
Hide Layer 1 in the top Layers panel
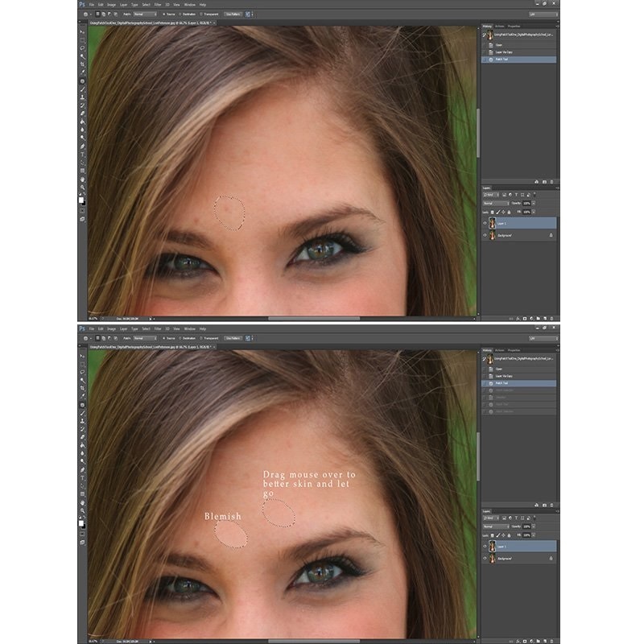tap(485, 224)
